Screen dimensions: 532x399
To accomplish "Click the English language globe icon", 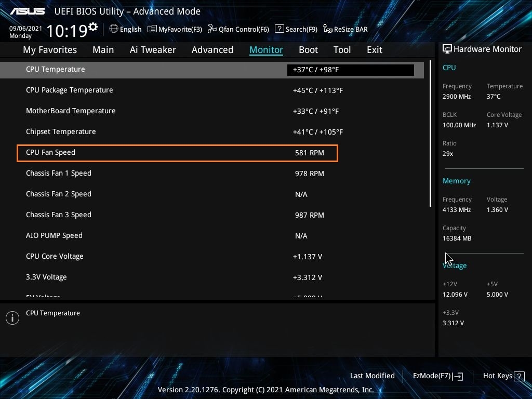I will tap(114, 29).
